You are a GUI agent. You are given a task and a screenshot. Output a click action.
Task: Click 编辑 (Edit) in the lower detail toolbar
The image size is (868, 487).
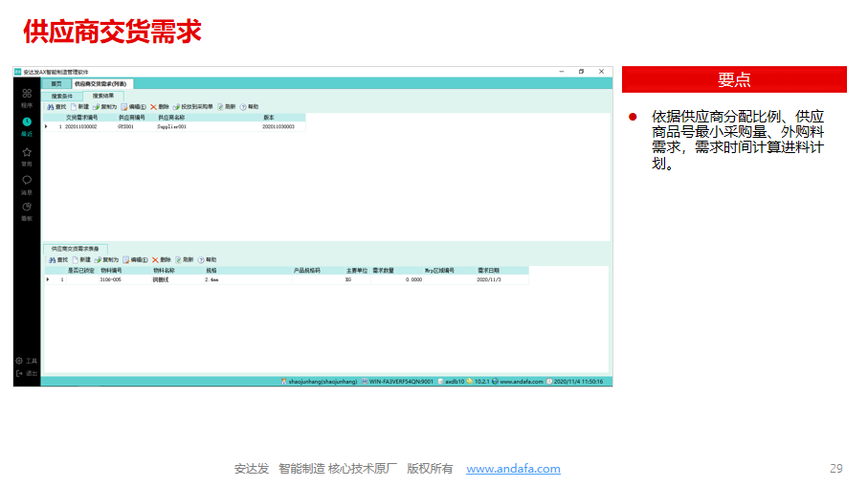click(134, 259)
